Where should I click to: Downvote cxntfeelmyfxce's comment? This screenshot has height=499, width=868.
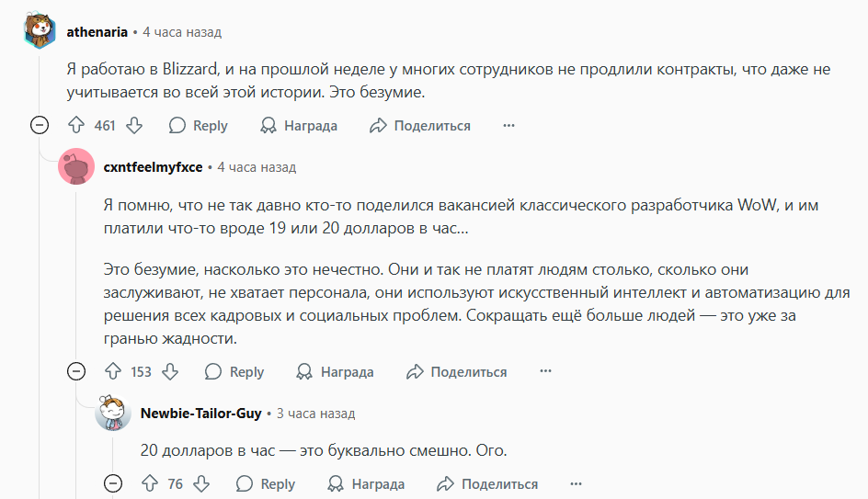[x=170, y=371]
